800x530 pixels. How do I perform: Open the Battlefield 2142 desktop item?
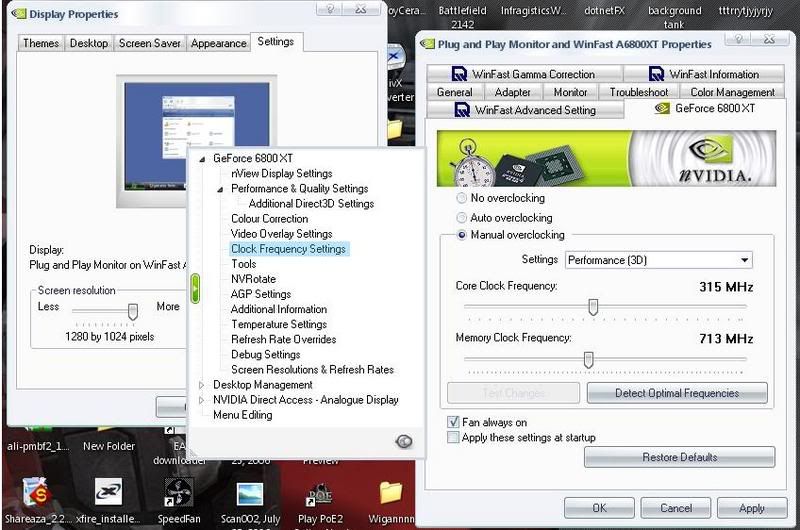pos(462,17)
